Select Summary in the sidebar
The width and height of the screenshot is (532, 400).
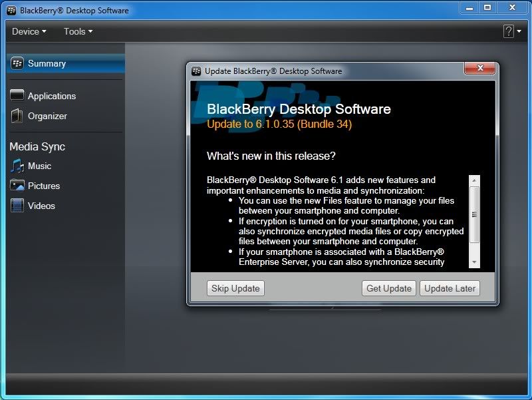click(65, 63)
